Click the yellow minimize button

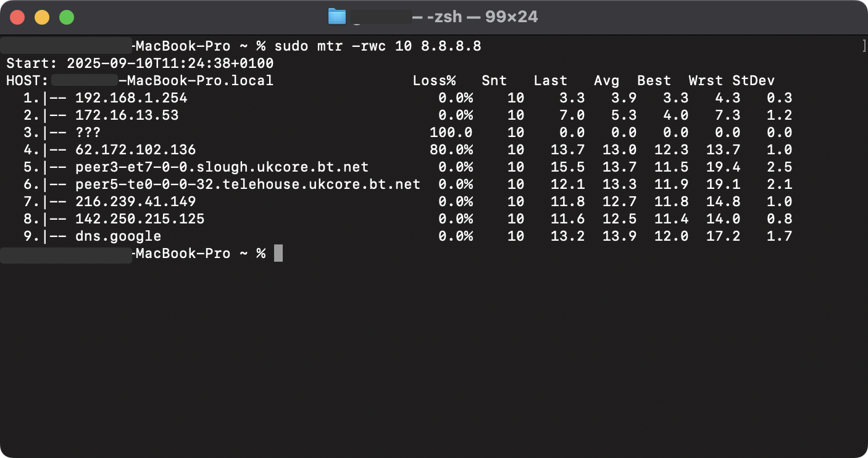[41, 17]
